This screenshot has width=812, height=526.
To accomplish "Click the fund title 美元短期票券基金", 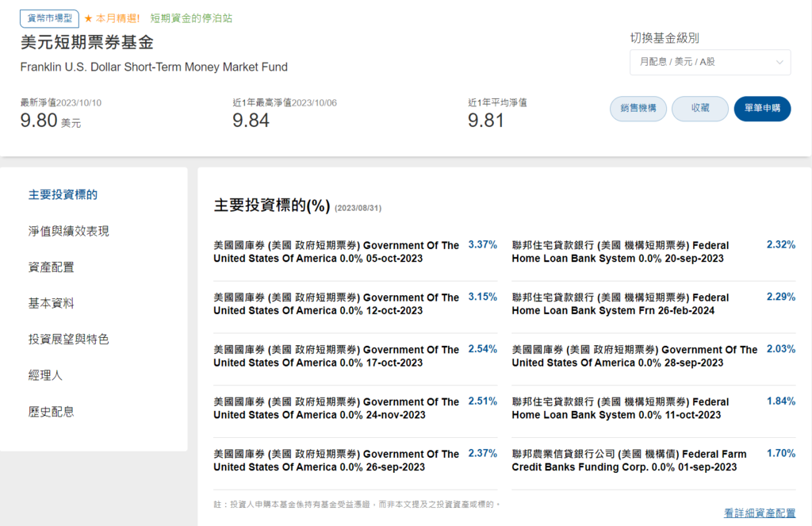I will coord(87,43).
